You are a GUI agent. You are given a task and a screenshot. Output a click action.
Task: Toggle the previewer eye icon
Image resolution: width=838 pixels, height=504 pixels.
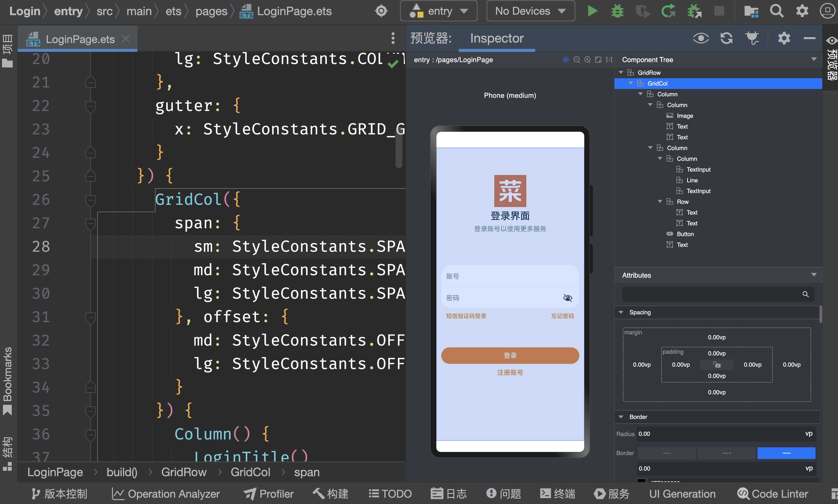701,38
